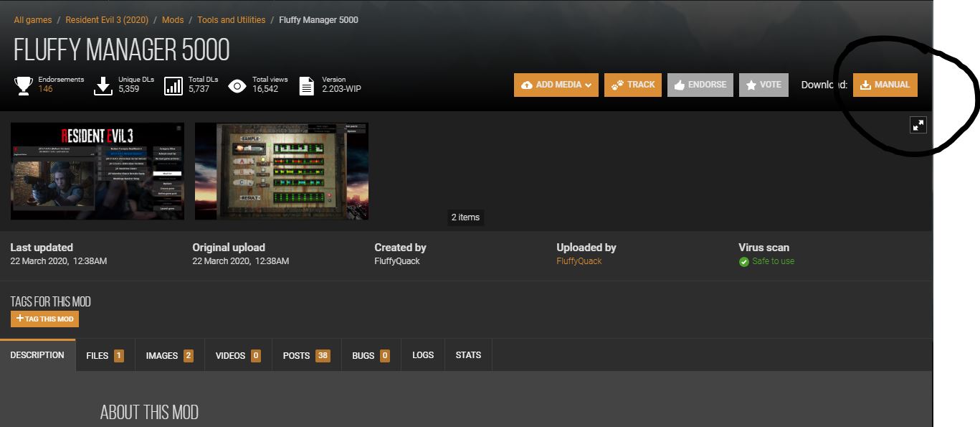Open the Logs tab
The image size is (980, 427).
tap(423, 355)
